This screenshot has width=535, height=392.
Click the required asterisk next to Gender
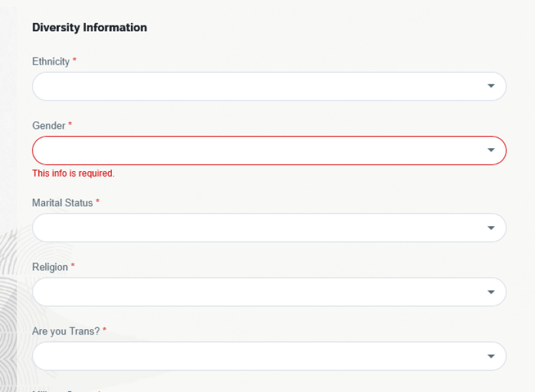coord(70,125)
